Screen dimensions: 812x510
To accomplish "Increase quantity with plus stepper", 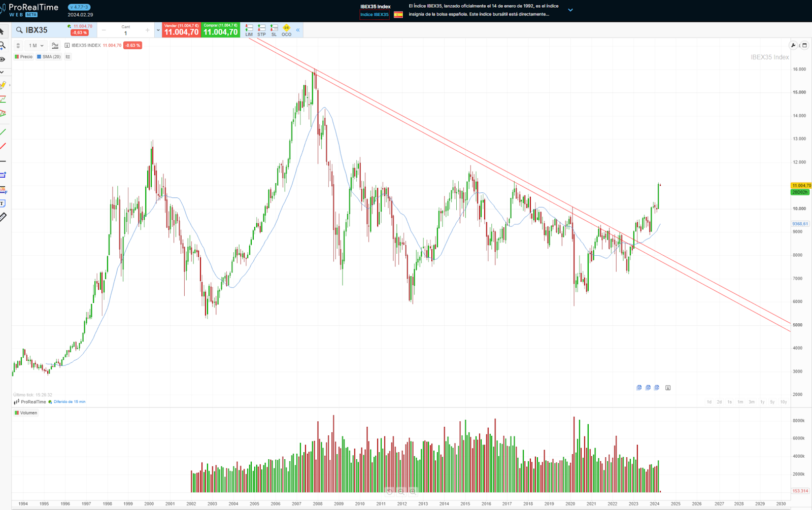I will (x=148, y=30).
